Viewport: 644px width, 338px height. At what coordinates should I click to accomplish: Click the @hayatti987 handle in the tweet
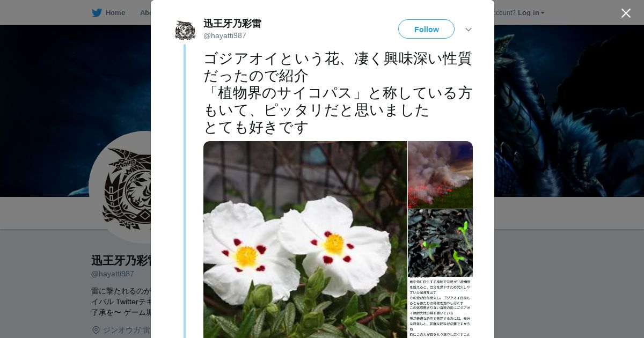[225, 35]
